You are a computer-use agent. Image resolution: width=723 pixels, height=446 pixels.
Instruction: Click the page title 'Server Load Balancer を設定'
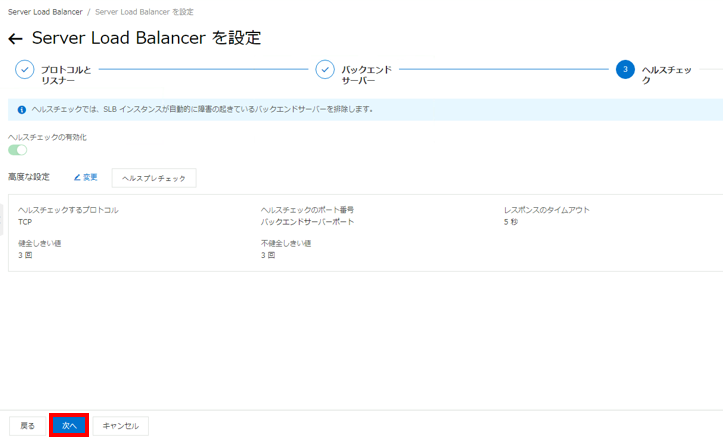coord(147,38)
